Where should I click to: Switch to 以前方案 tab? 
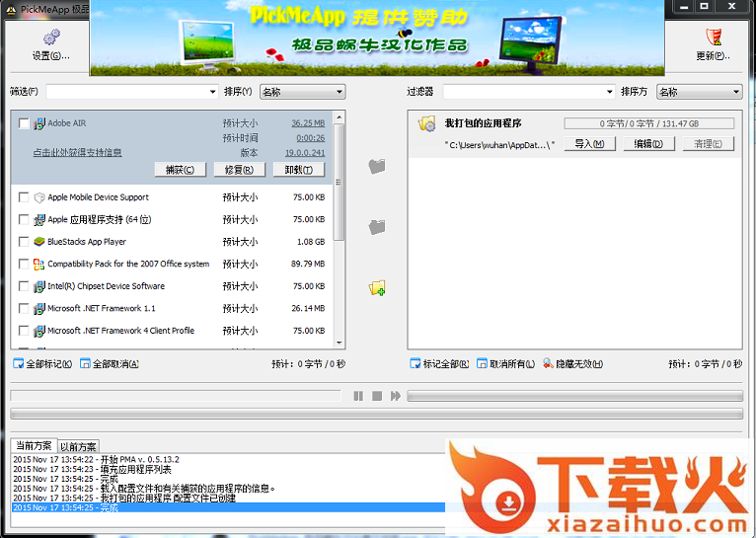click(x=79, y=446)
